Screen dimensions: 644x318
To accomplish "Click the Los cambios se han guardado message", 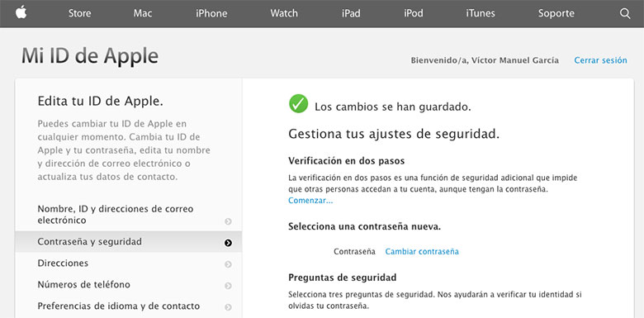I will (x=393, y=107).
